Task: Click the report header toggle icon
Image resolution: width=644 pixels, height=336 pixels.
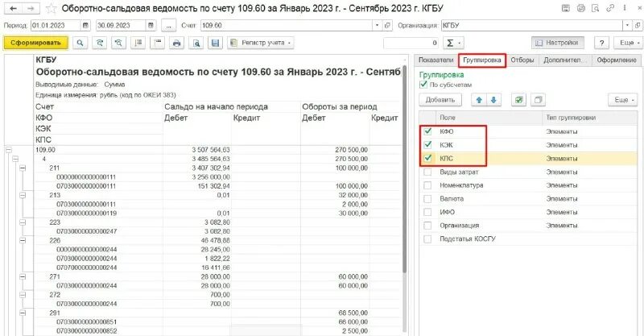Action: pyautogui.click(x=157, y=43)
